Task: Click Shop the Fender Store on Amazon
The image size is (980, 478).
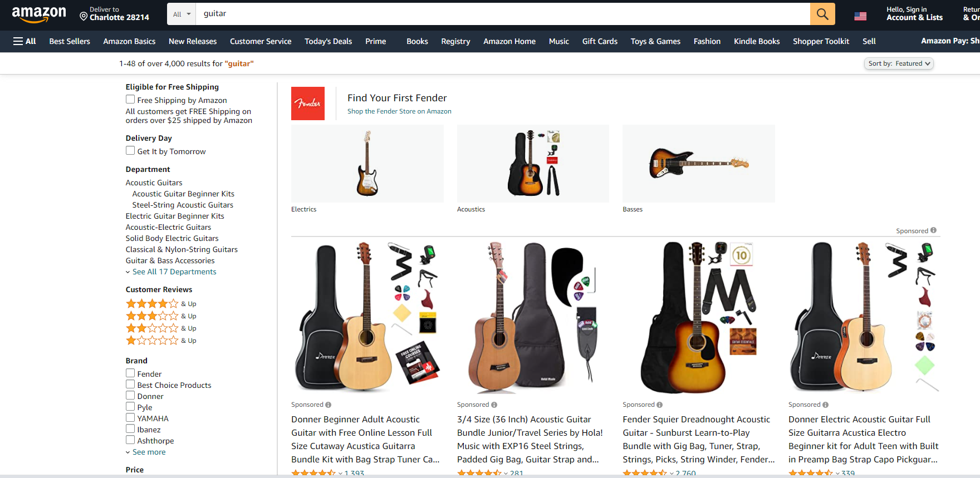Action: 399,111
